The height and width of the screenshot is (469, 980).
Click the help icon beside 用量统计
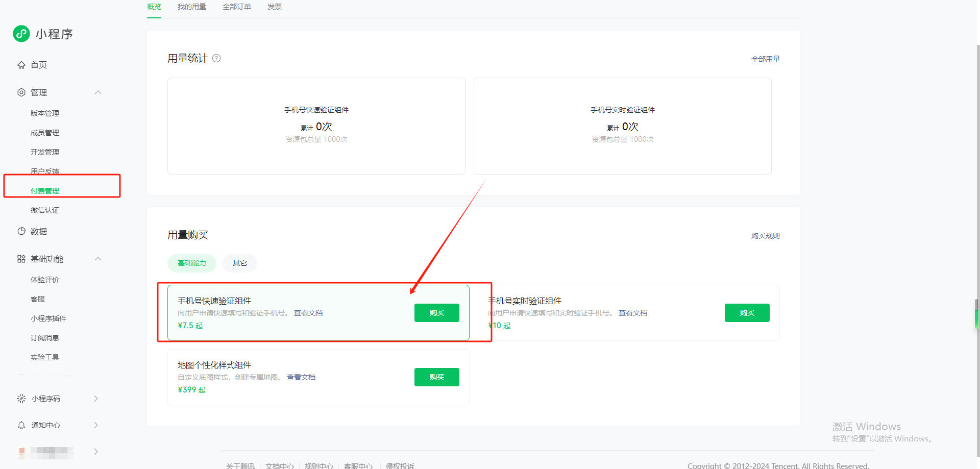pos(216,58)
